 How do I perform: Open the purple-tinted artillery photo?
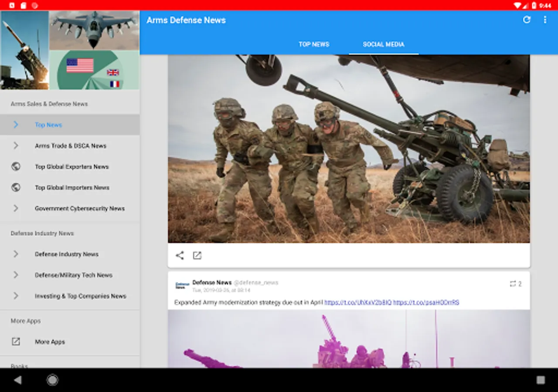(349, 338)
